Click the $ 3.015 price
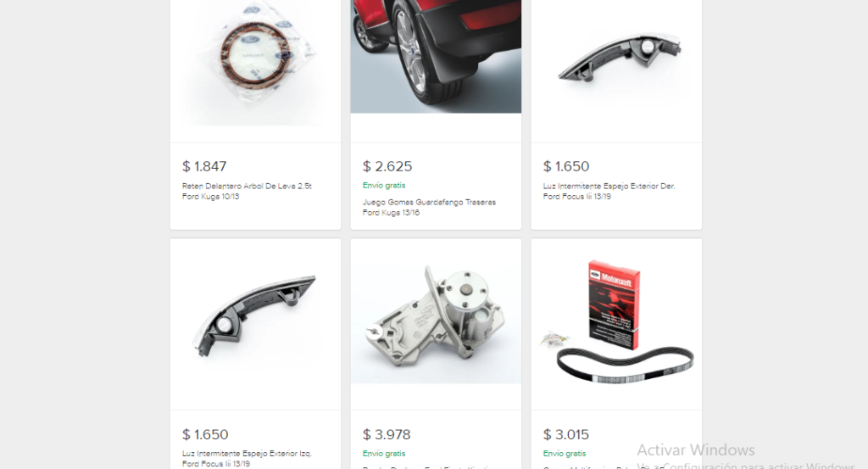The height and width of the screenshot is (469, 868). click(x=565, y=434)
